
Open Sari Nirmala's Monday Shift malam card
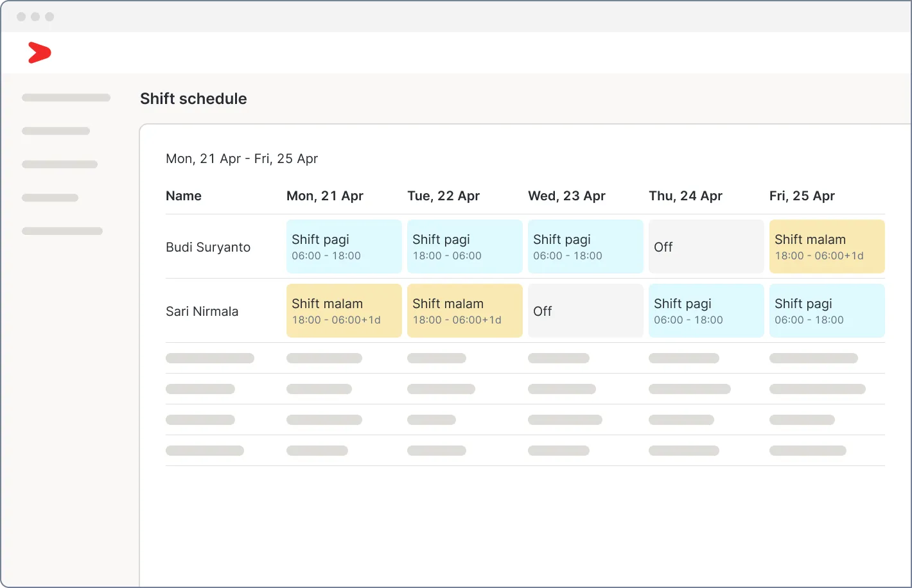[x=344, y=311]
